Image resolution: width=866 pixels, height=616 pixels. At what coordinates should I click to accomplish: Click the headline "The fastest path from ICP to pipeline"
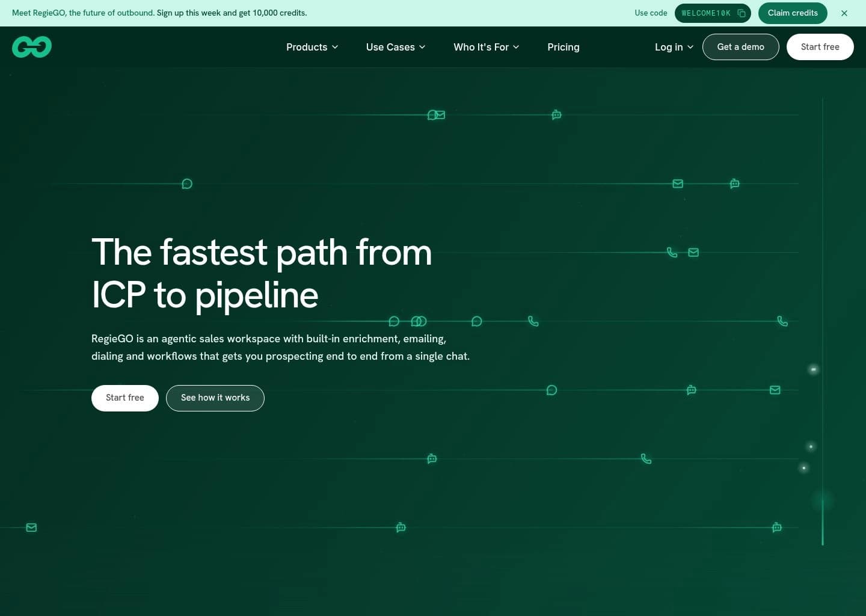[262, 274]
